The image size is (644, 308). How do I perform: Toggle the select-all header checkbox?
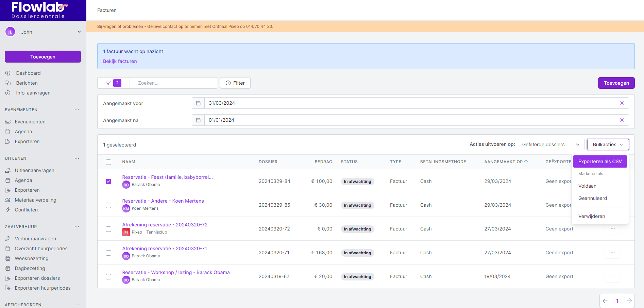pyautogui.click(x=108, y=162)
